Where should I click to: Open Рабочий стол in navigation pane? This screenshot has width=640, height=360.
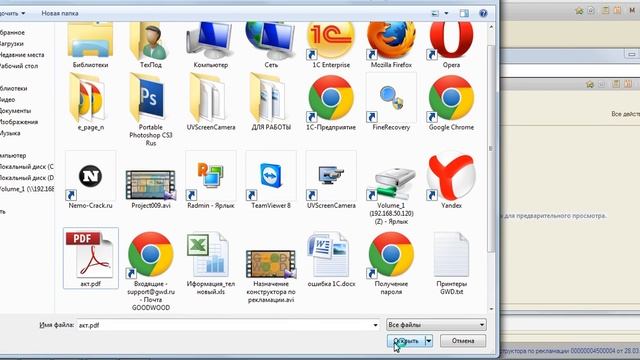tap(19, 66)
